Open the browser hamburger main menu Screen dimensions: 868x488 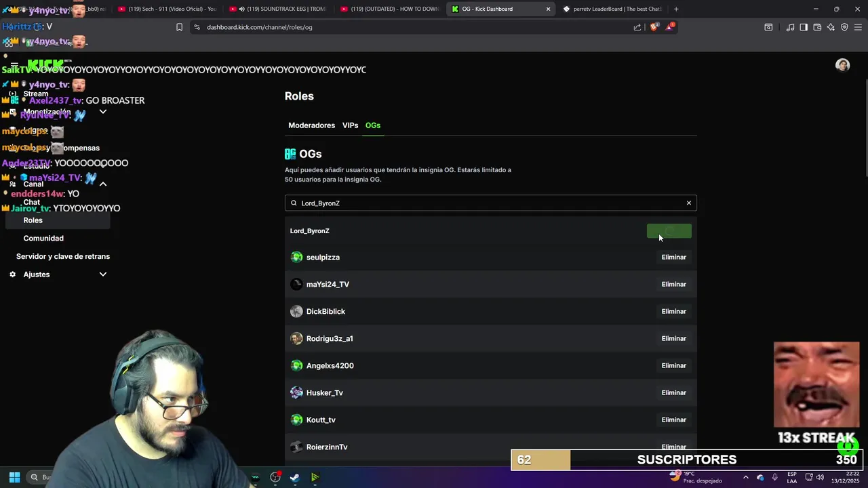coord(858,27)
